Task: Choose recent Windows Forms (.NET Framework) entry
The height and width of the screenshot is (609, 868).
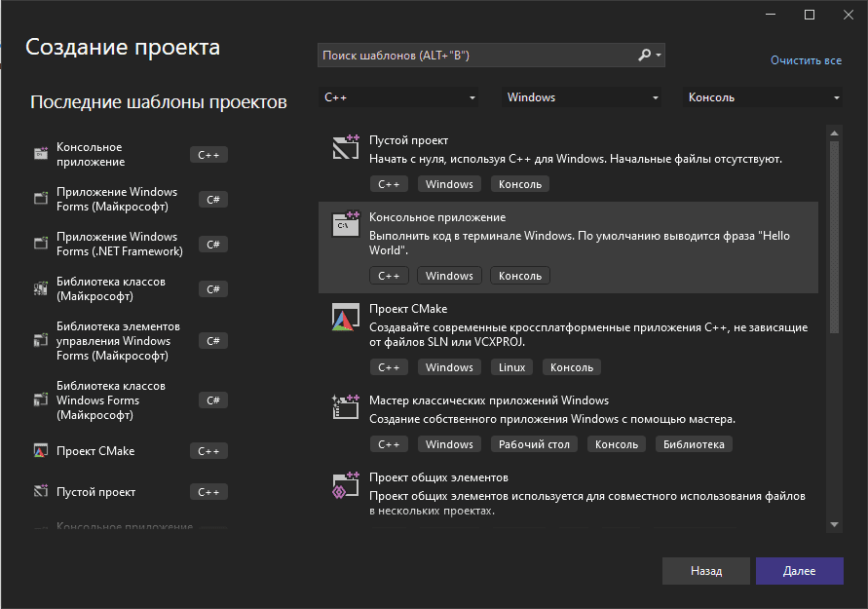Action: (x=131, y=245)
